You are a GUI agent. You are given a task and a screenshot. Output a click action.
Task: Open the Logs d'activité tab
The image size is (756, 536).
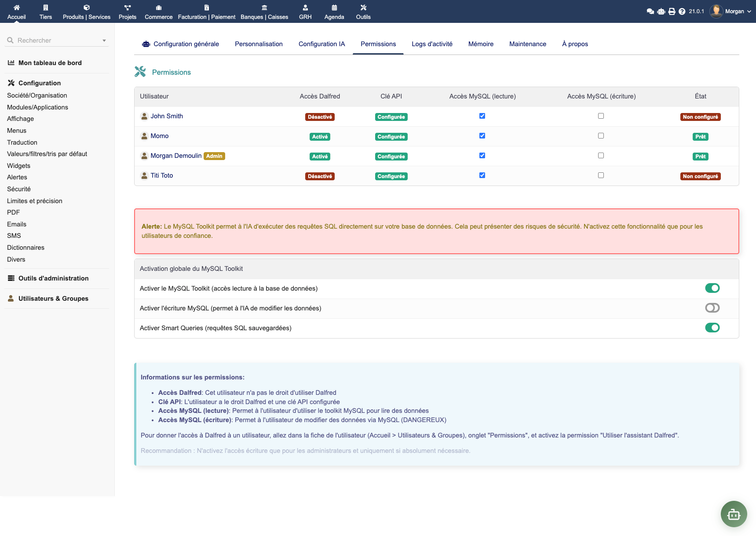432,44
